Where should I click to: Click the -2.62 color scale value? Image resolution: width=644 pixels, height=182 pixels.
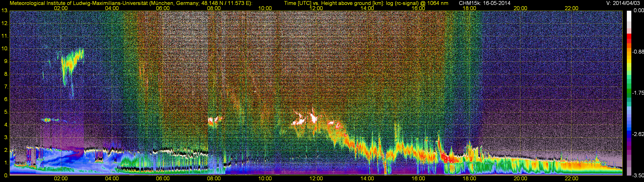click(x=638, y=134)
